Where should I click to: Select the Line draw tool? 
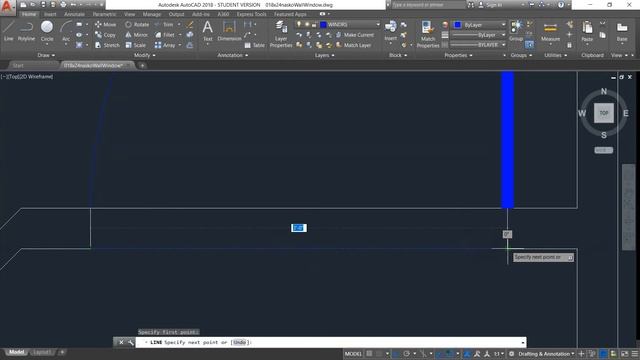pos(9,31)
